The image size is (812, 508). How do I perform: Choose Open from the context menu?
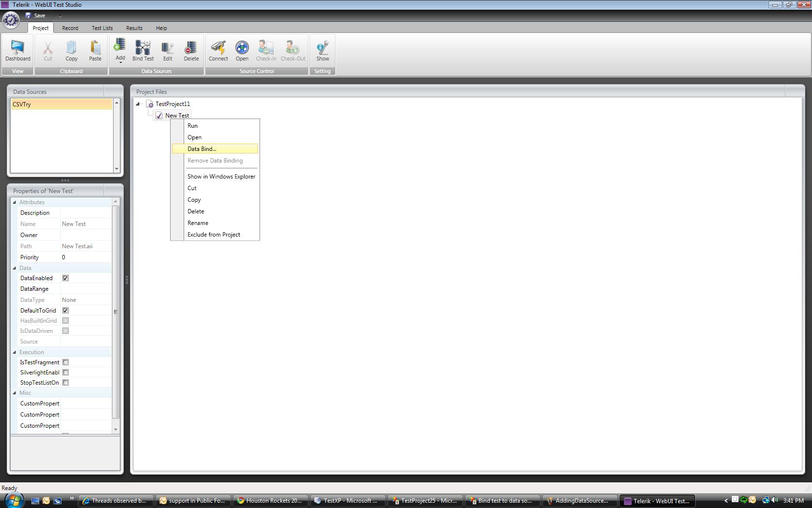pyautogui.click(x=215, y=137)
